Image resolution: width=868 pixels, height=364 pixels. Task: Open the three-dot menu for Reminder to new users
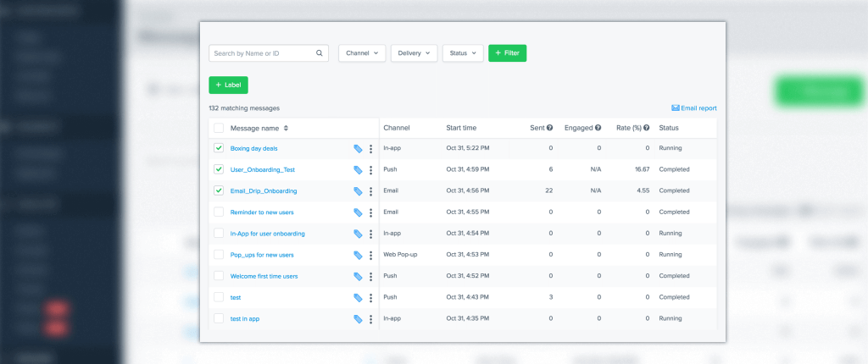pyautogui.click(x=370, y=212)
